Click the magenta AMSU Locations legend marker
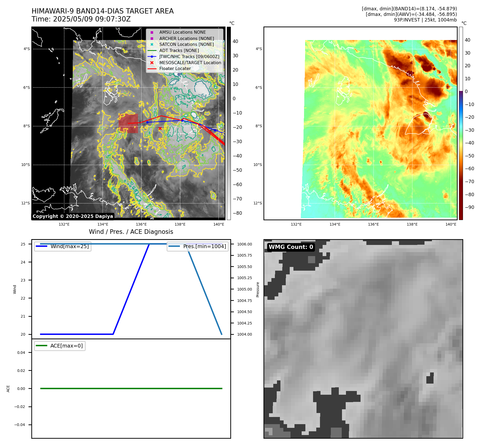The image size is (481, 448). pos(152,32)
